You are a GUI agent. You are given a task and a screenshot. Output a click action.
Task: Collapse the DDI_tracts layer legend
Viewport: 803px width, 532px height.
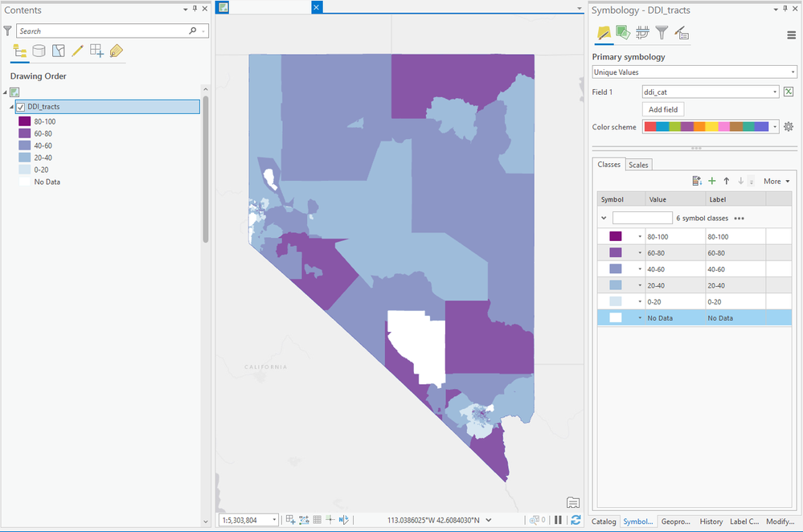click(x=11, y=107)
